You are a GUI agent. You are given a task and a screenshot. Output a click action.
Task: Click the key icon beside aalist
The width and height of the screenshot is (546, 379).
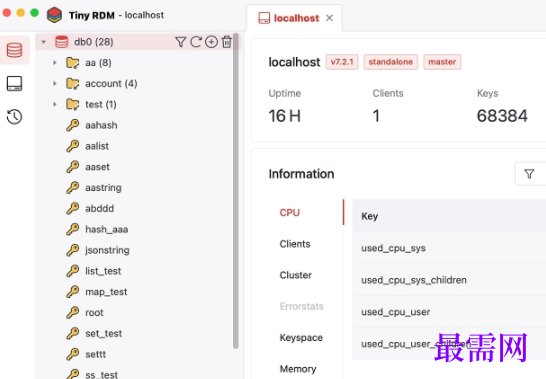point(73,146)
